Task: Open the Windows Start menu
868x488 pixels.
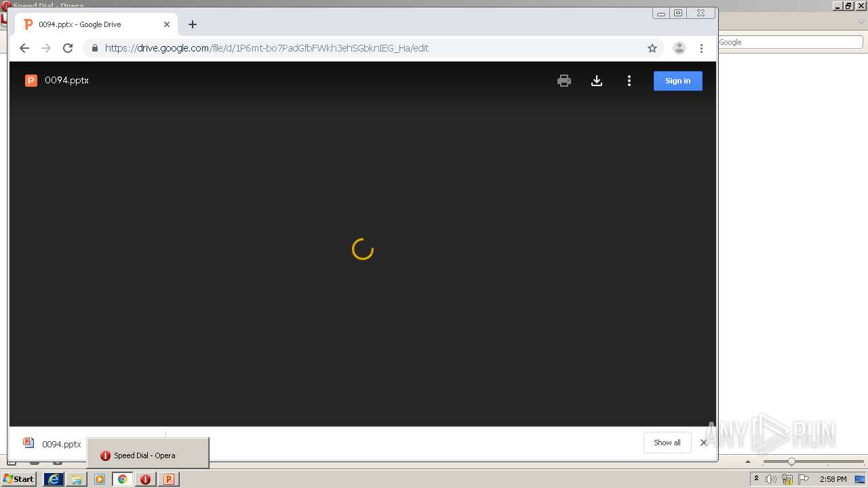Action: tap(19, 479)
